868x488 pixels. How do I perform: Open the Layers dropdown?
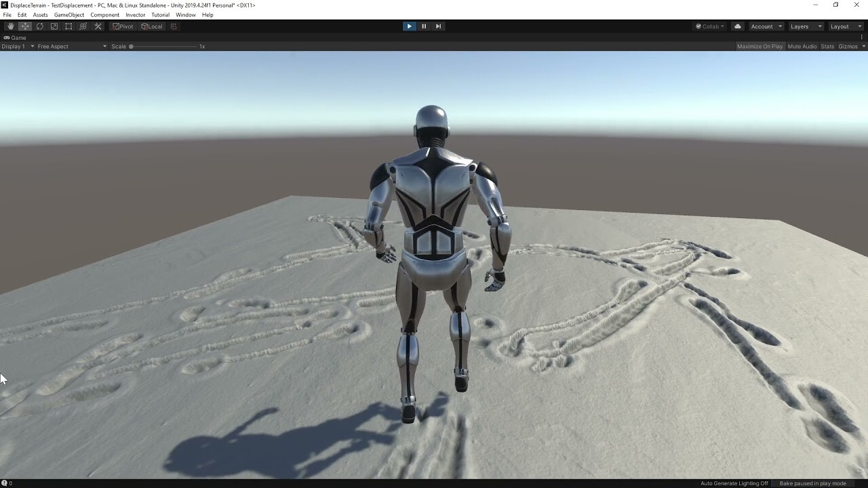[804, 26]
